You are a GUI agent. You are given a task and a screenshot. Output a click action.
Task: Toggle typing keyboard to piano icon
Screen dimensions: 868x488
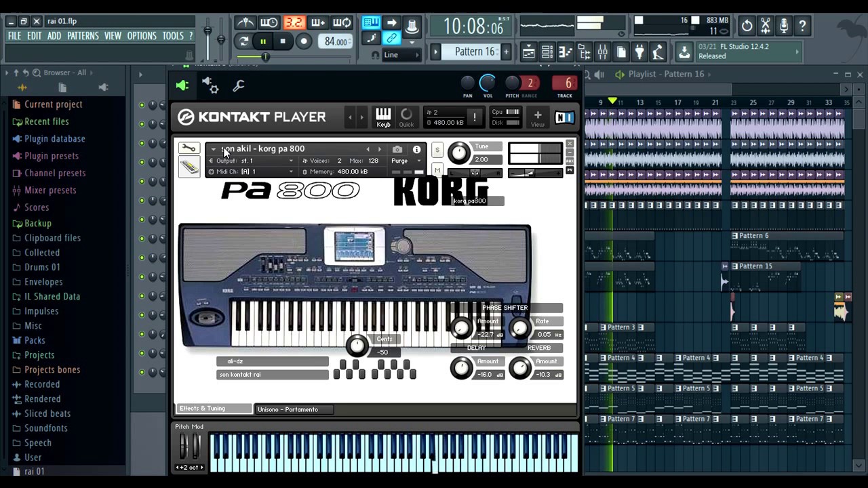pos(372,23)
